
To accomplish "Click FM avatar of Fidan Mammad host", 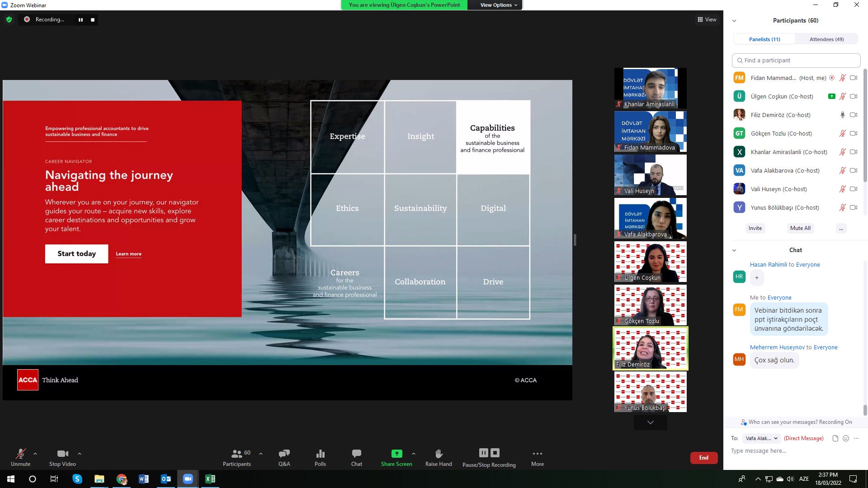I will click(x=739, y=78).
